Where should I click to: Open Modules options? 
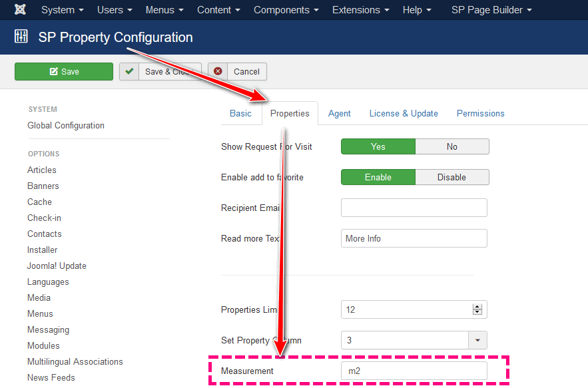pos(43,345)
